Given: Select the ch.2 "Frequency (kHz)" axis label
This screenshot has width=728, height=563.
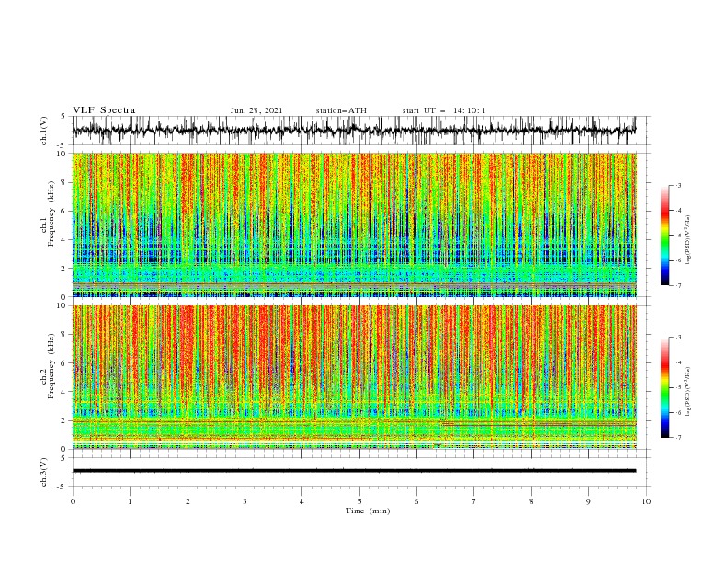Looking at the screenshot, I should pyautogui.click(x=51, y=366).
